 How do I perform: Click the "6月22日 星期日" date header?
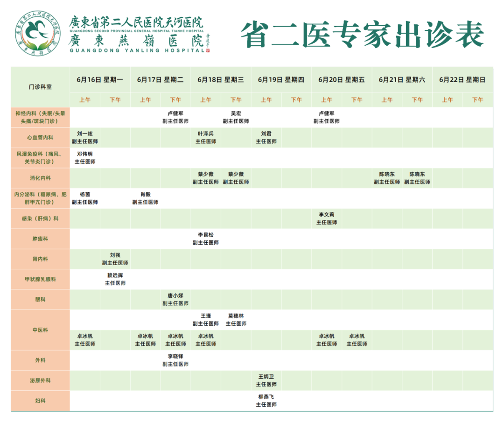coord(462,80)
